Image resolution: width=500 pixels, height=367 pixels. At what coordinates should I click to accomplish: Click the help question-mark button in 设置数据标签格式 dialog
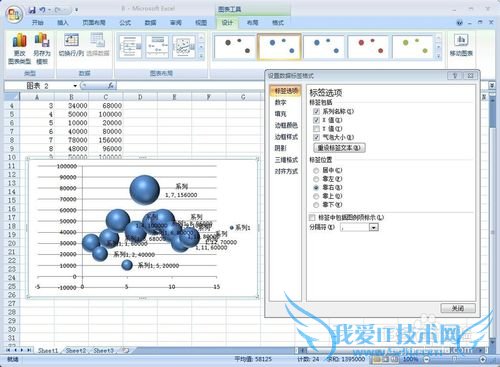pos(455,76)
